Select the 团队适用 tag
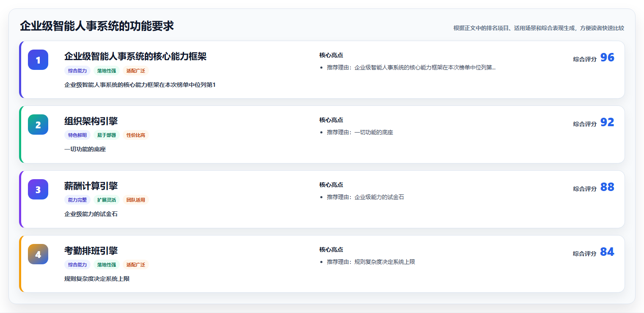The width and height of the screenshot is (644, 313). tap(136, 200)
